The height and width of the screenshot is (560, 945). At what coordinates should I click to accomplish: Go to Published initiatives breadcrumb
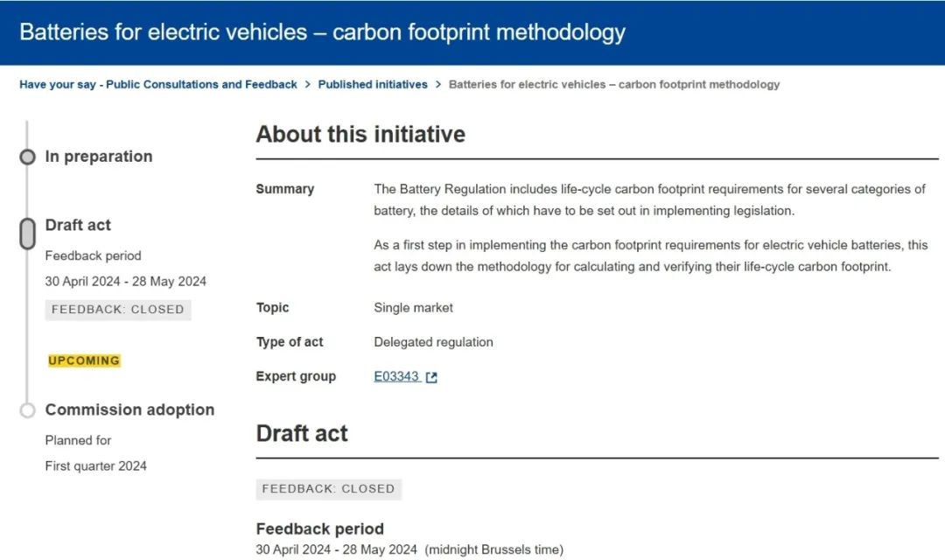[x=373, y=85]
